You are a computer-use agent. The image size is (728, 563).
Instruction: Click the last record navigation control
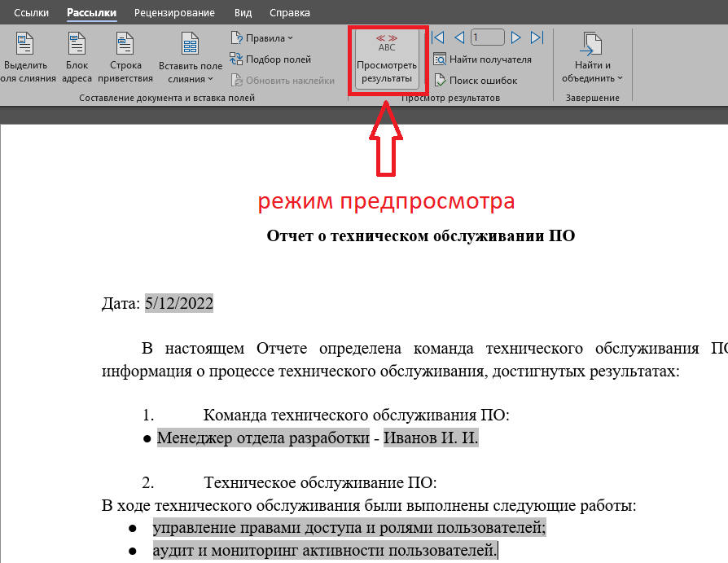[x=536, y=37]
